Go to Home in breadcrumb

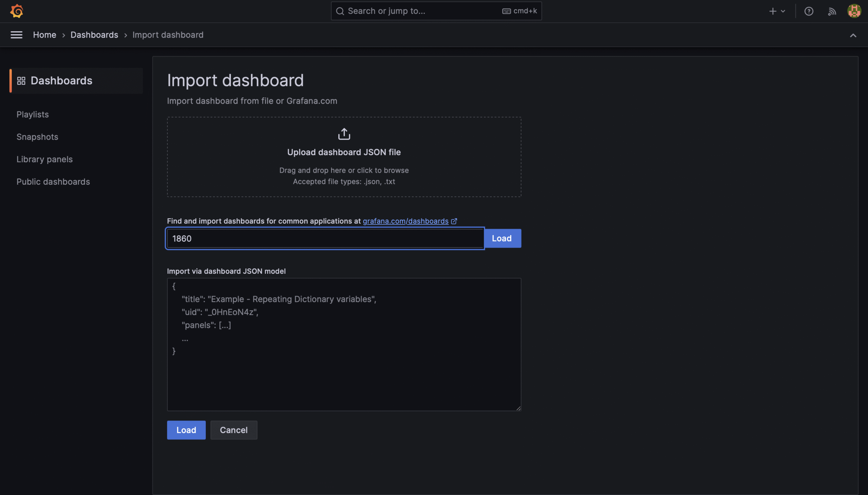click(x=44, y=35)
